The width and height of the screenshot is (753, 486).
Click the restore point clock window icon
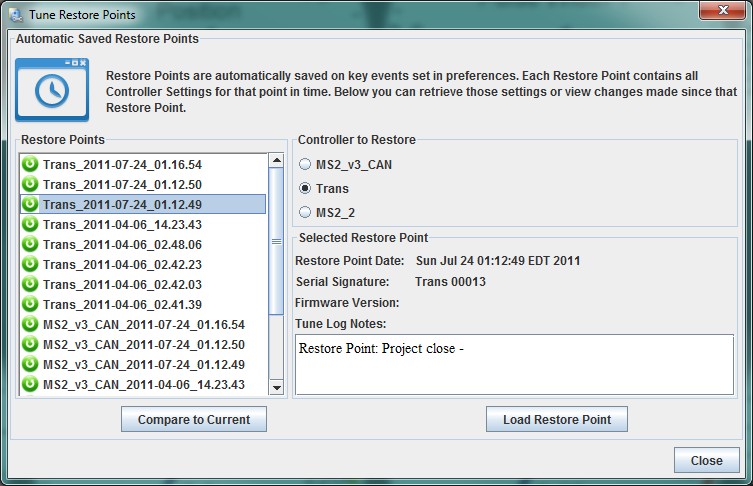(52, 90)
